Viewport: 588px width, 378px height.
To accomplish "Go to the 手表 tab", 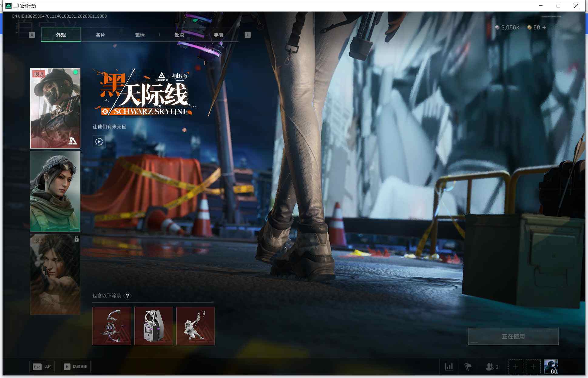I will tap(219, 35).
